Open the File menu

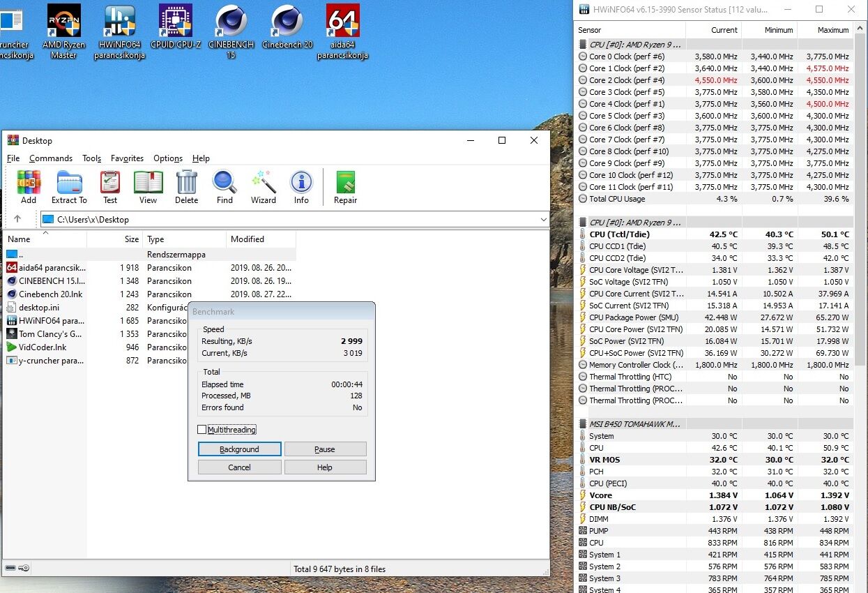(13, 158)
